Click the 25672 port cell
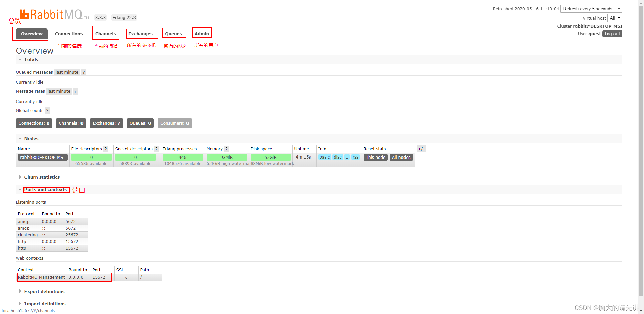Image resolution: width=644 pixels, height=314 pixels. (x=75, y=235)
